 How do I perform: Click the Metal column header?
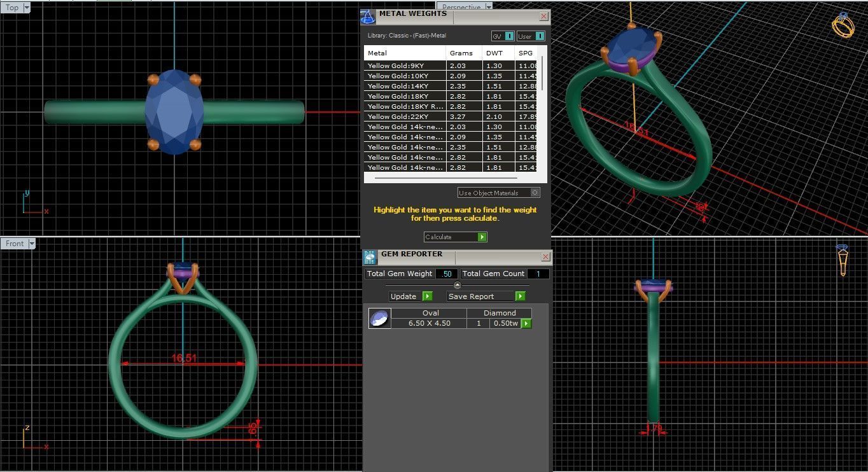click(405, 53)
